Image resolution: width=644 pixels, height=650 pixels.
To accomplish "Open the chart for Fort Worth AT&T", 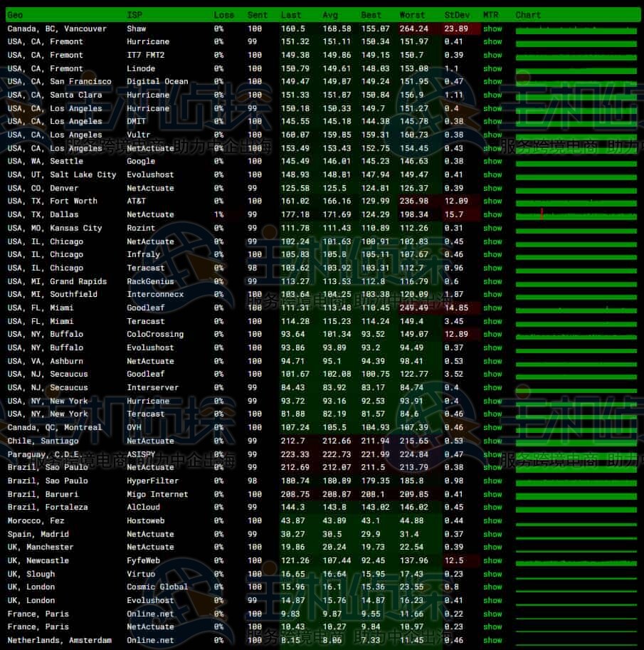I will [576, 203].
